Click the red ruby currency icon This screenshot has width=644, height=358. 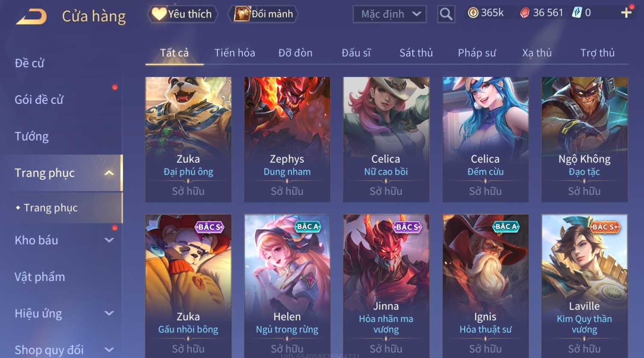pos(525,13)
